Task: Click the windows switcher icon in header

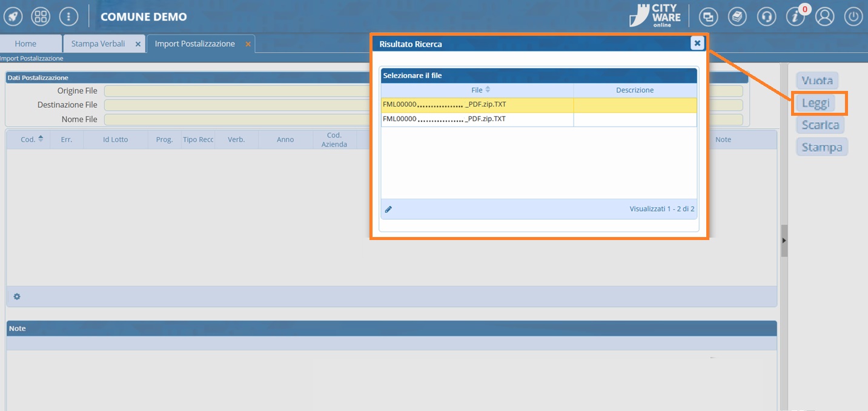Action: [x=709, y=17]
